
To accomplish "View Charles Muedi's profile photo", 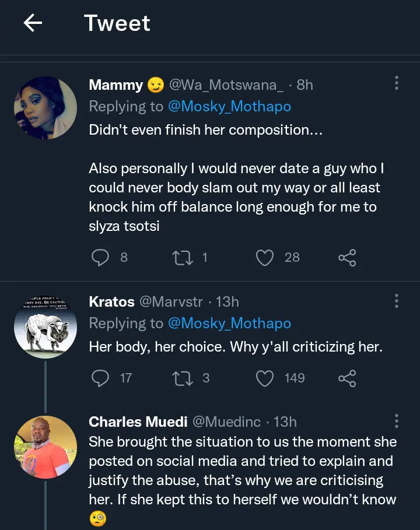I will tap(45, 447).
